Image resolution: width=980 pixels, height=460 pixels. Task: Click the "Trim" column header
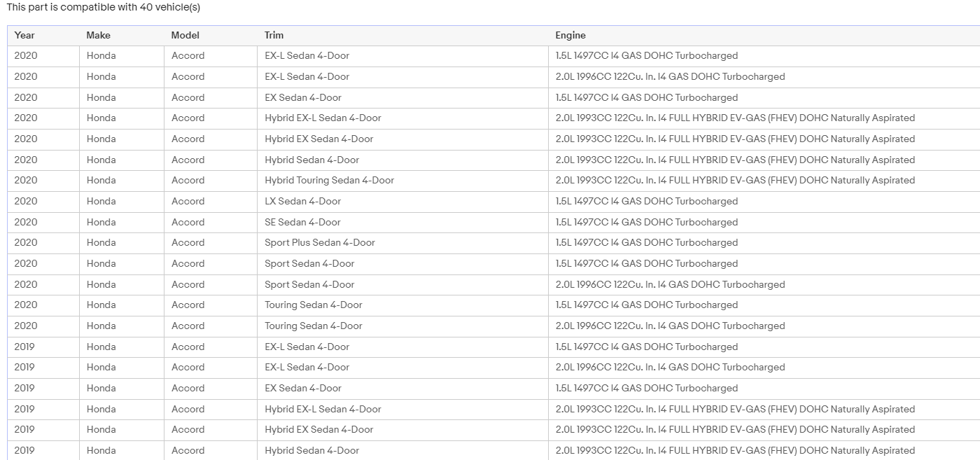(x=402, y=36)
